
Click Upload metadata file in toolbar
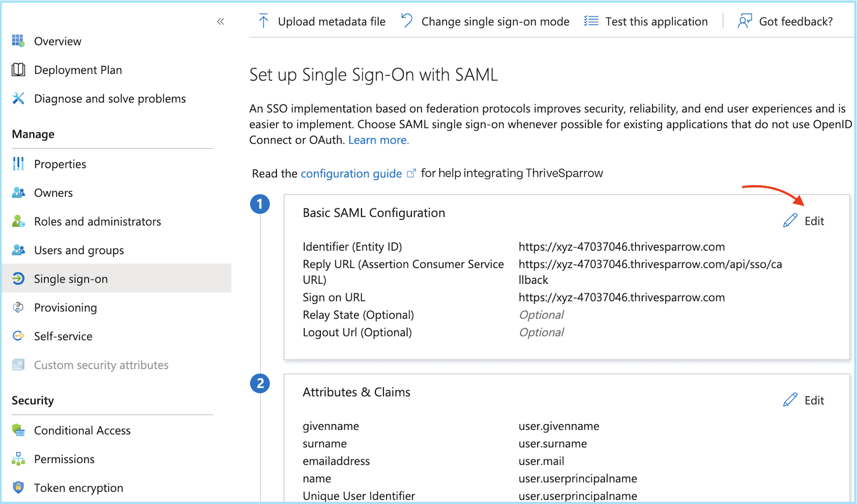pos(322,21)
